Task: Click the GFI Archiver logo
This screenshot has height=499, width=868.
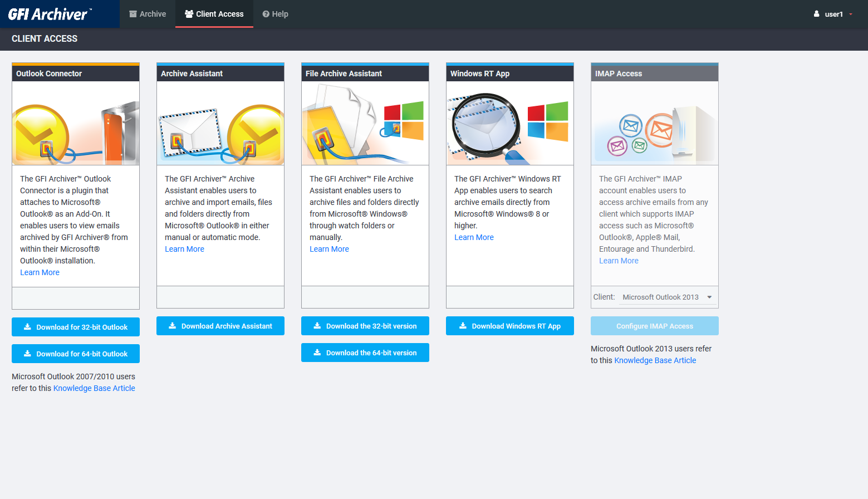Action: click(50, 14)
